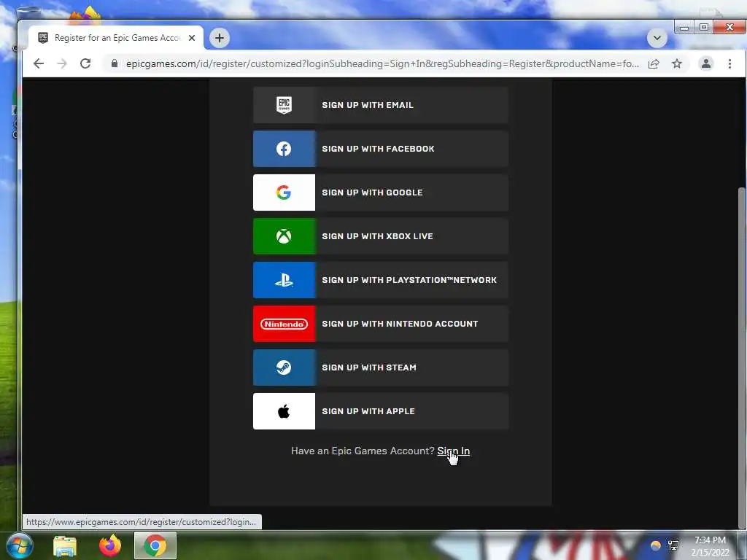Click the Apple logo icon
Image resolution: width=747 pixels, height=560 pixels.
[284, 411]
